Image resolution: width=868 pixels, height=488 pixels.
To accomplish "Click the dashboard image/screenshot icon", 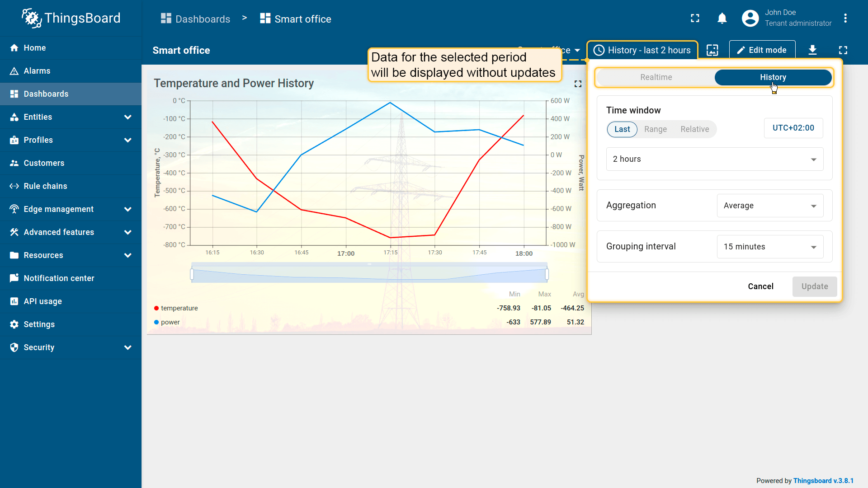I will coord(712,50).
